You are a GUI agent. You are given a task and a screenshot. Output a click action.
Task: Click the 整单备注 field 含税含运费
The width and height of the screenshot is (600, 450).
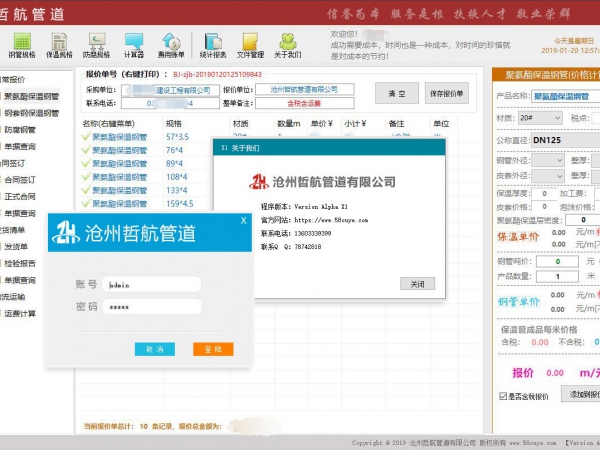point(305,103)
